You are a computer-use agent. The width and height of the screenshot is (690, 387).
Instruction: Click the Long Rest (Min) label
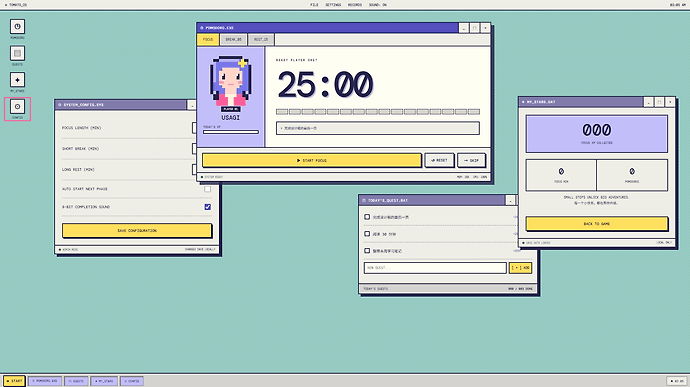(78, 170)
